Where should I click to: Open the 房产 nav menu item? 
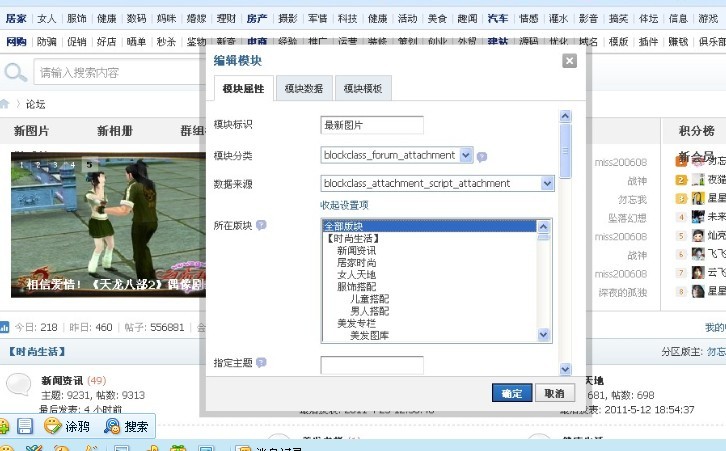(x=257, y=19)
